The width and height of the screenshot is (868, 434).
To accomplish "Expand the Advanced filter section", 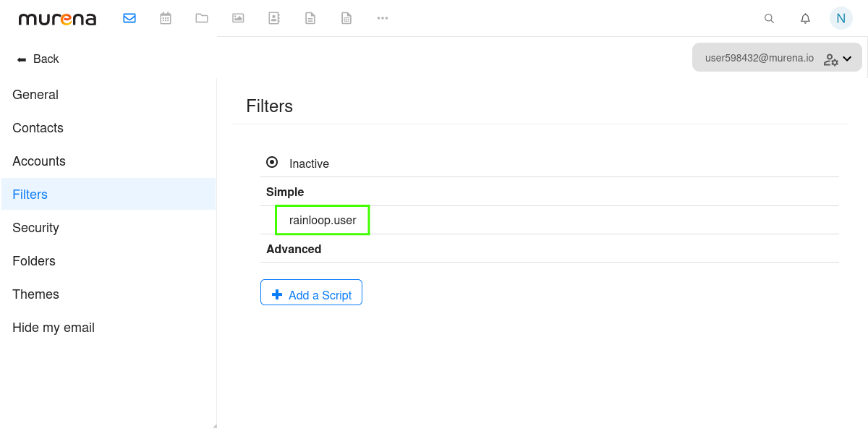I will click(294, 248).
